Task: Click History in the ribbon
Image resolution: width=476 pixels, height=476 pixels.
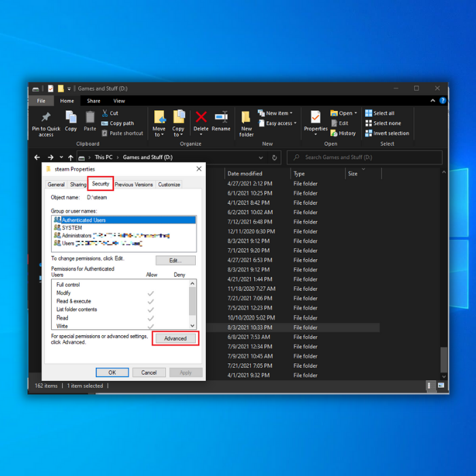Action: pos(343,133)
